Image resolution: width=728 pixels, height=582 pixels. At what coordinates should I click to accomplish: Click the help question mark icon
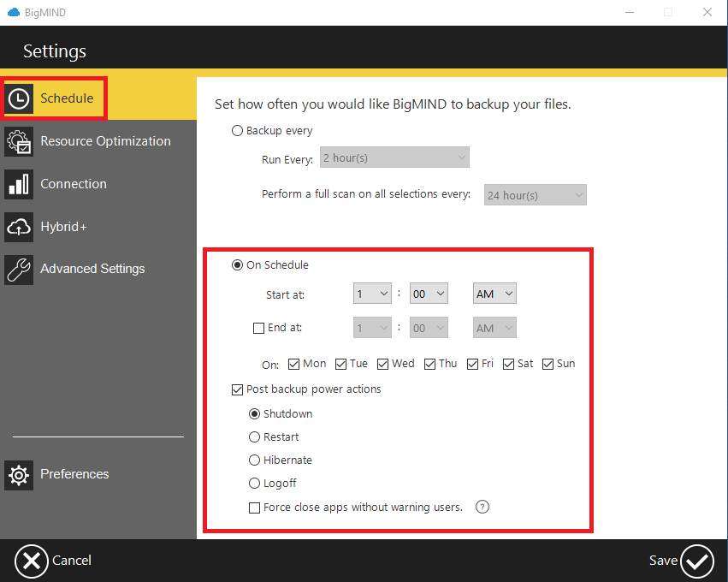click(482, 507)
